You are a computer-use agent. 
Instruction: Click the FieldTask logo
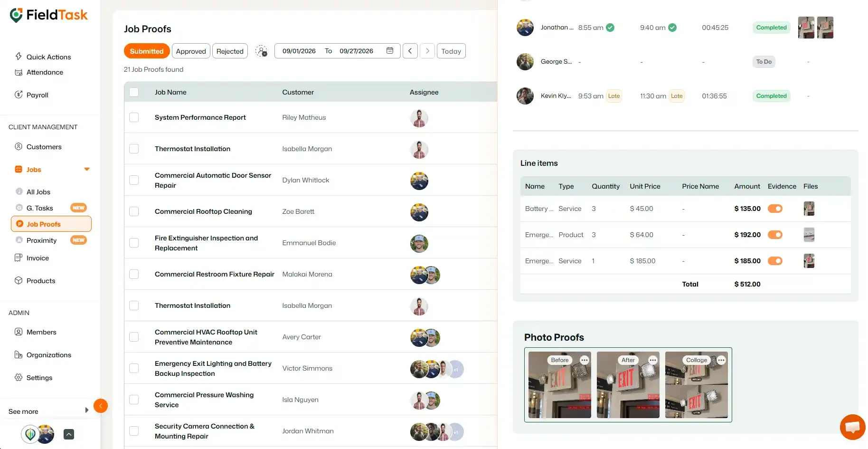tap(48, 15)
